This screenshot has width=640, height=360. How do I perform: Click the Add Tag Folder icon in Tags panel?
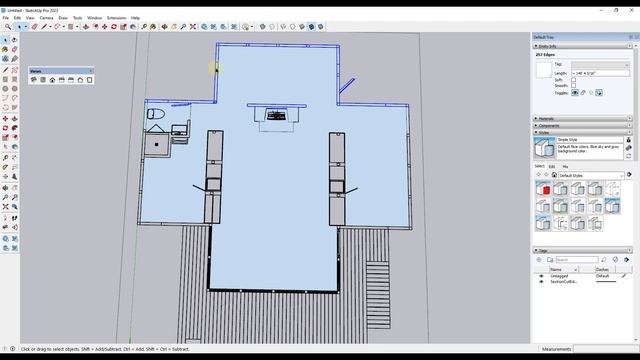[x=550, y=260]
